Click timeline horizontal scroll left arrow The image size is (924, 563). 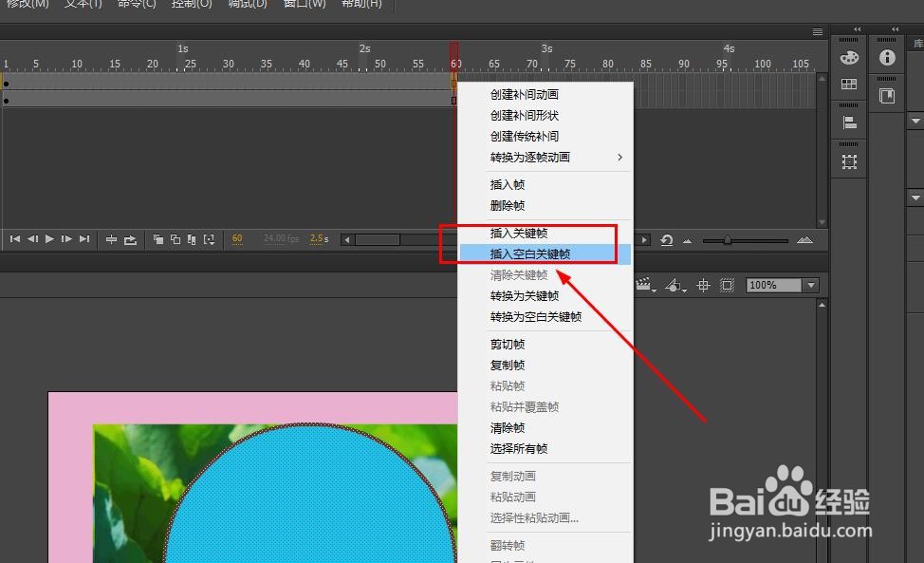pos(346,240)
